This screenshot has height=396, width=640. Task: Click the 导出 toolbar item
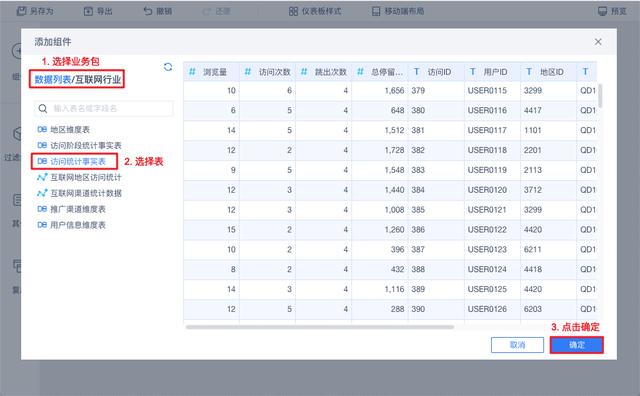98,11
